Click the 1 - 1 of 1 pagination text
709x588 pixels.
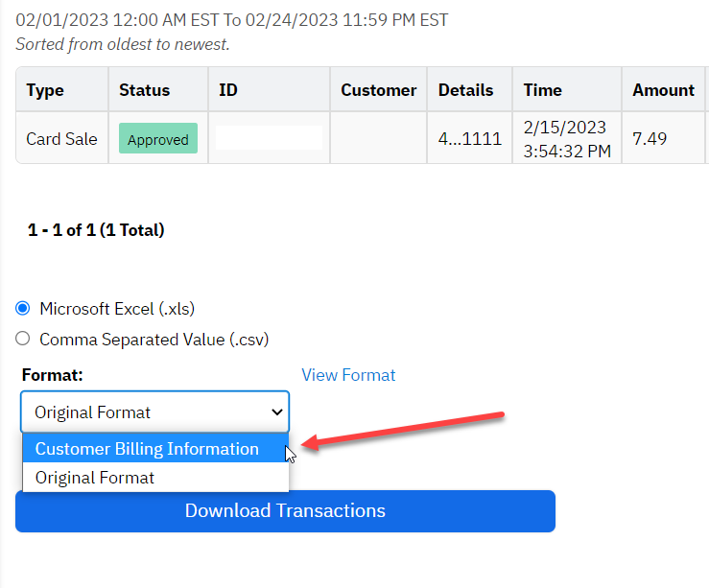coord(96,229)
